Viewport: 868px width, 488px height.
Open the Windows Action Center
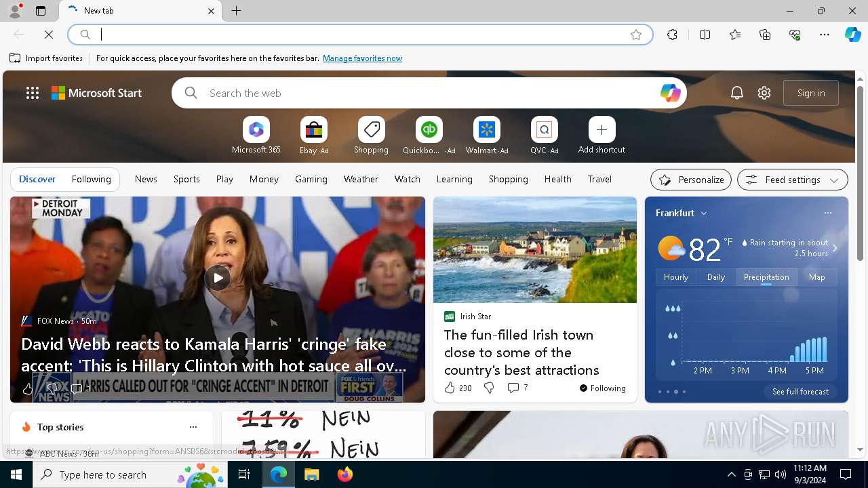[846, 474]
